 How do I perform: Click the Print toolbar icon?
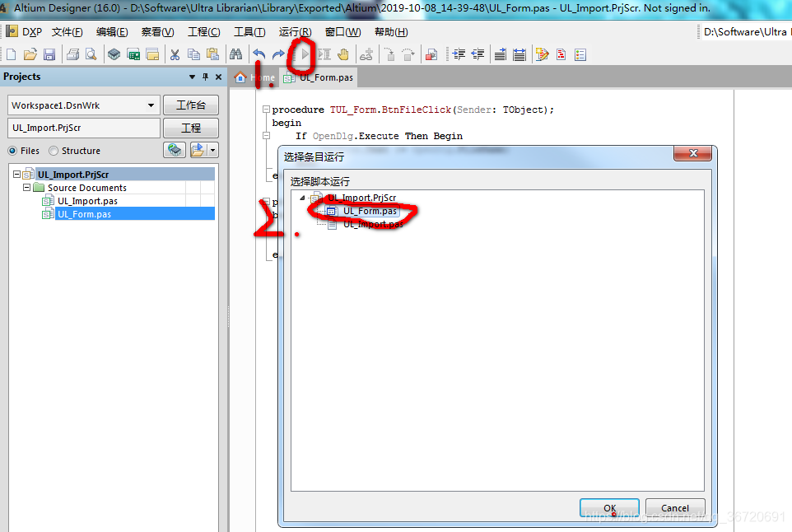coord(72,54)
